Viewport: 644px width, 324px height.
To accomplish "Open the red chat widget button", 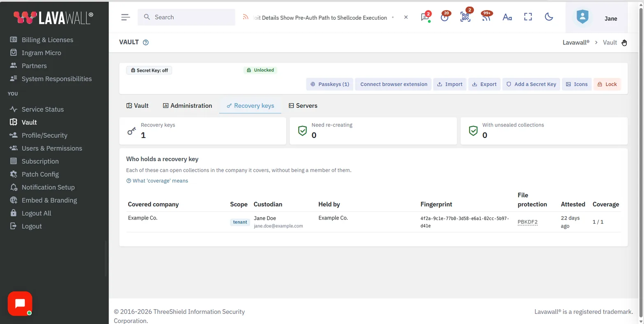I will 20,303.
